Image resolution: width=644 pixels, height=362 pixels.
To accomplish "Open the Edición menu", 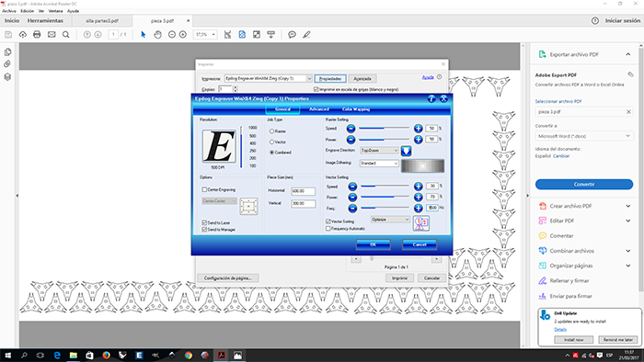I will (27, 11).
